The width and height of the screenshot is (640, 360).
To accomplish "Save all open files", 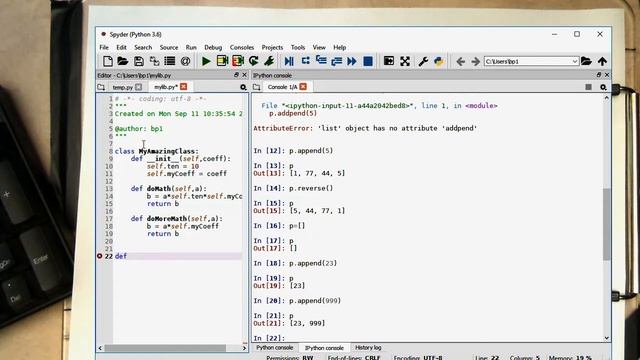I will point(154,61).
